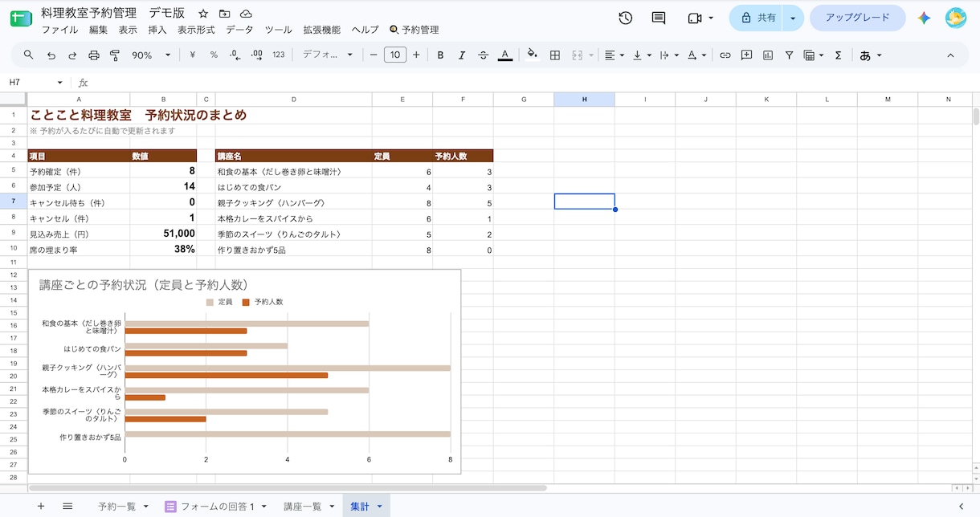Open the comments panel icon
This screenshot has width=980, height=517.
659,18
